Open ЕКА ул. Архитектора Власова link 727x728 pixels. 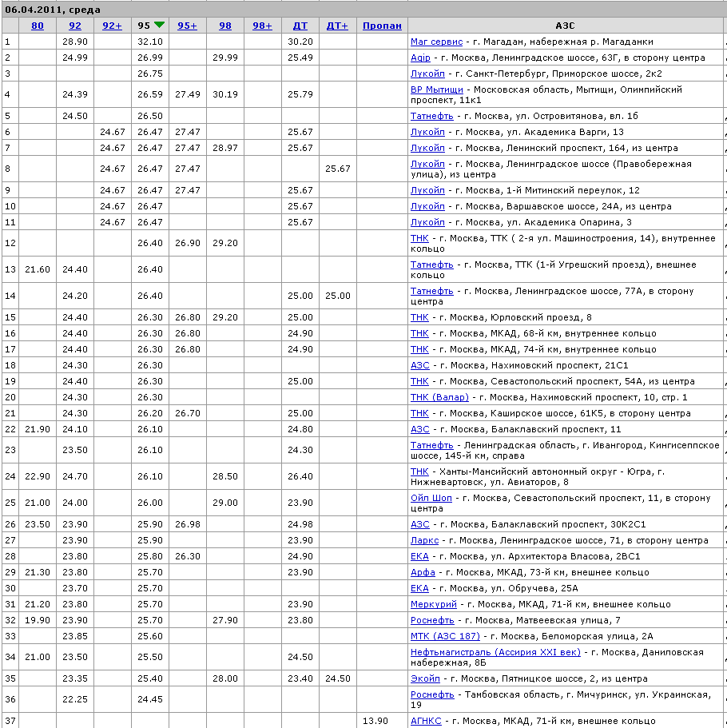click(x=419, y=556)
